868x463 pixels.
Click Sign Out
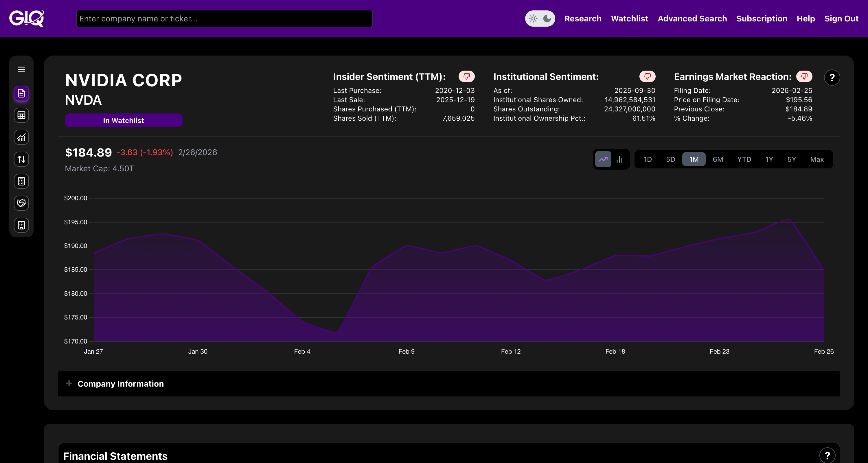841,19
